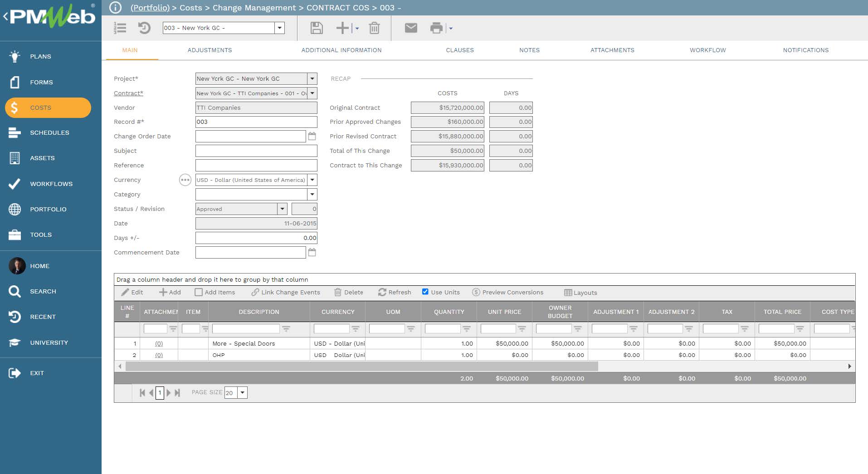Open the add-record dropdown arrow beside plus

[357, 28]
